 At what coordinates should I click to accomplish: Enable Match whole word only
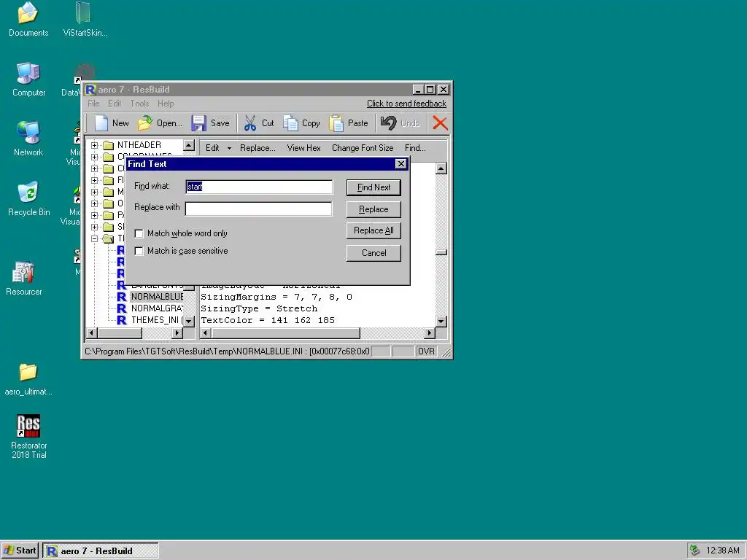(139, 233)
